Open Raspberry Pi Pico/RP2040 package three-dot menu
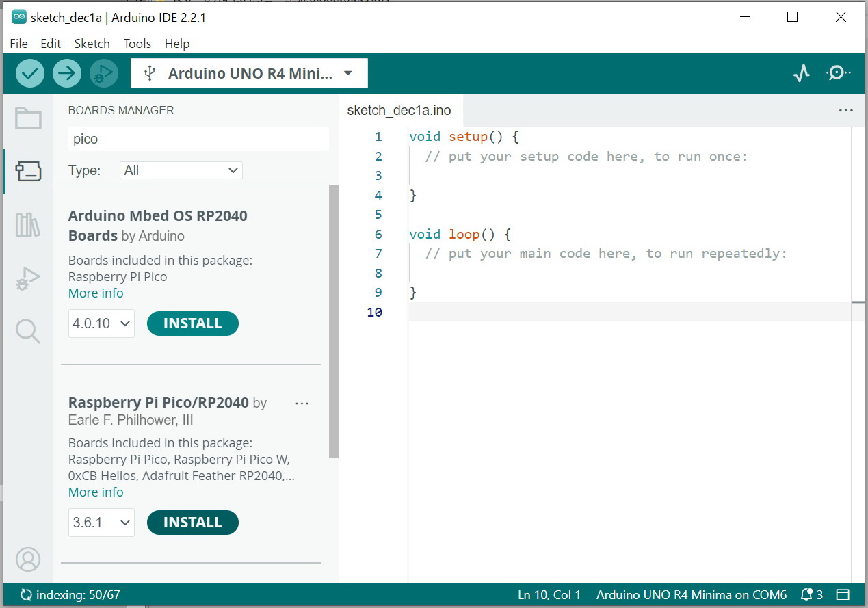The height and width of the screenshot is (608, 868). coord(302,404)
